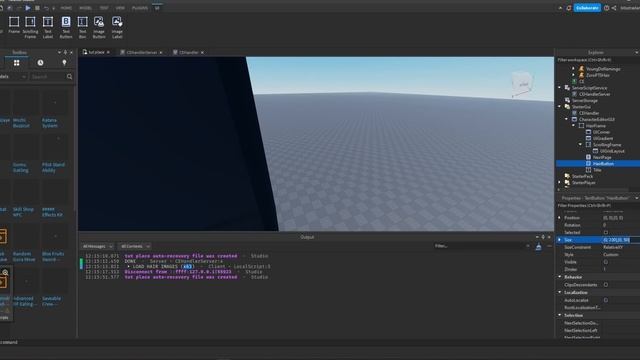This screenshot has height=360, width=640.
Task: Select the NextPage button in Explorer
Action: [x=602, y=157]
